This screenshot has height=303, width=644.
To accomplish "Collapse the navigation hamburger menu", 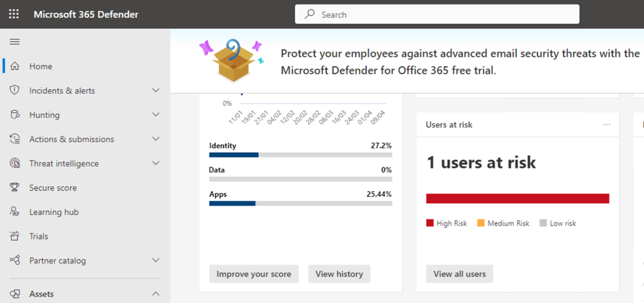I will [x=15, y=41].
